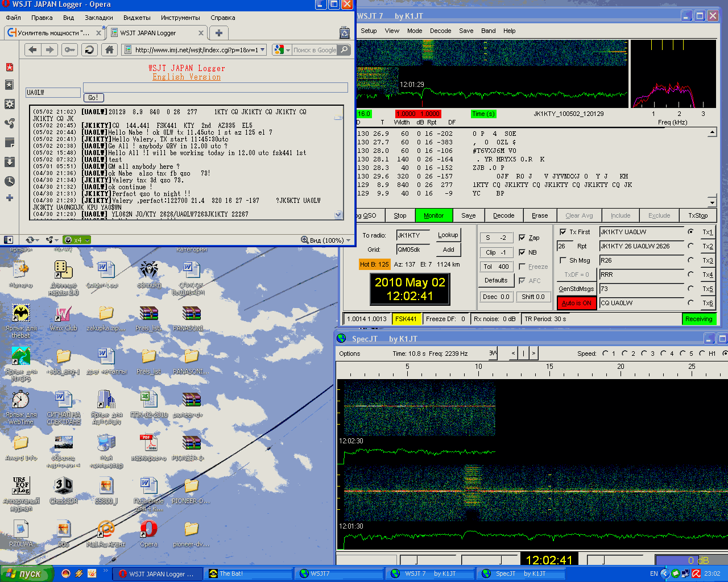Click Пуск Start button

(27, 573)
